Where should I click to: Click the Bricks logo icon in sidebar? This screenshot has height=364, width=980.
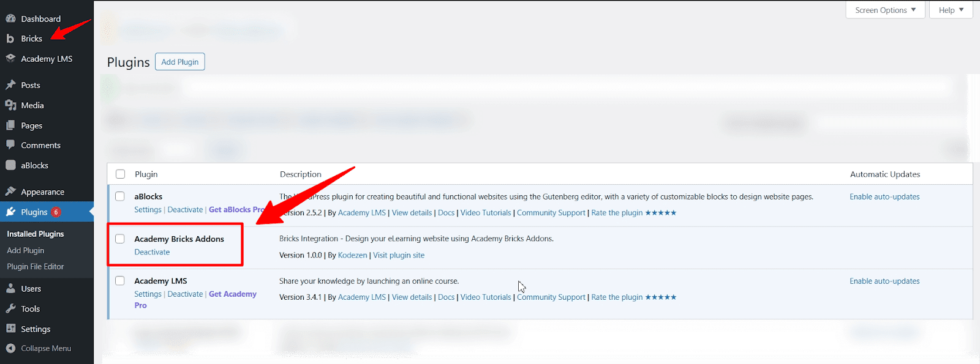click(x=10, y=39)
